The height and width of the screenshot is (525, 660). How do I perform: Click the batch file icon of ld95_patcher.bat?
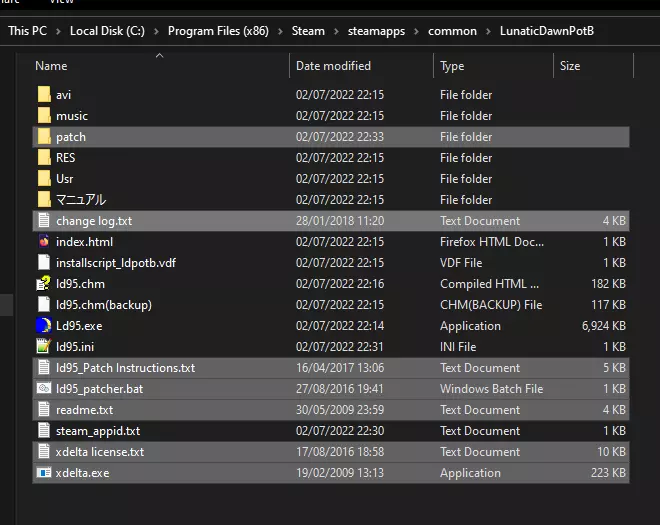tap(44, 388)
